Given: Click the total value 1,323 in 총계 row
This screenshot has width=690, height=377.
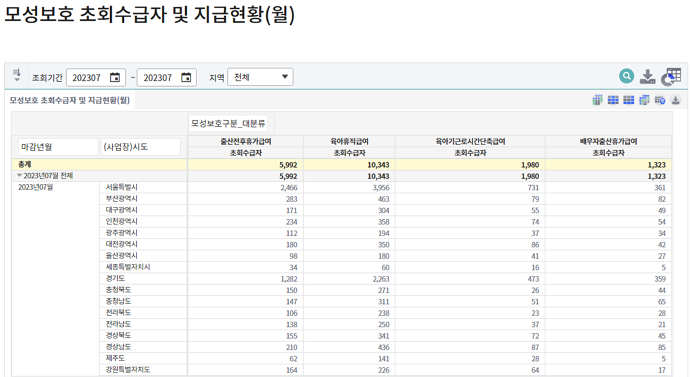Looking at the screenshot, I should click(657, 165).
